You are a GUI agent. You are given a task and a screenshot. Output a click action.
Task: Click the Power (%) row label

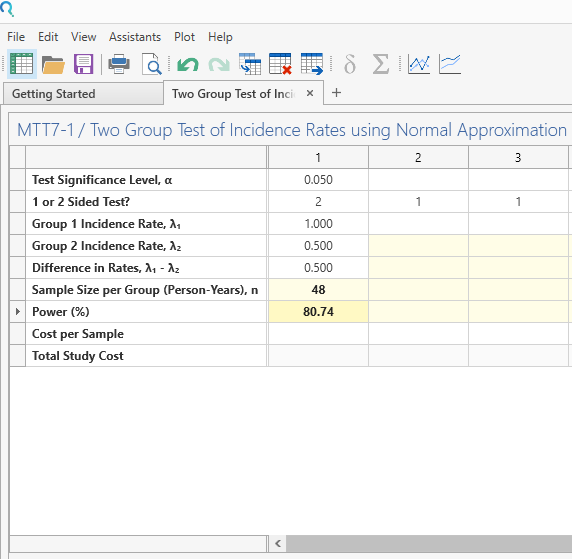[61, 312]
